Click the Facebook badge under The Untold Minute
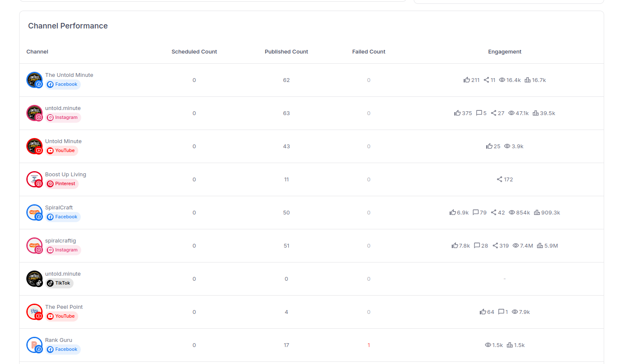Image resolution: width=622 pixels, height=364 pixels. pyautogui.click(x=63, y=85)
